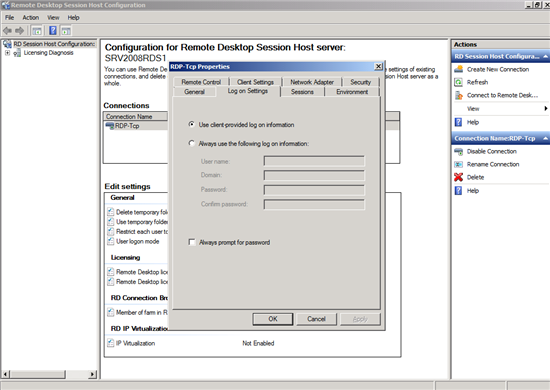This screenshot has height=390, width=550.
Task: Click the Create New Connection icon
Action: tap(458, 69)
